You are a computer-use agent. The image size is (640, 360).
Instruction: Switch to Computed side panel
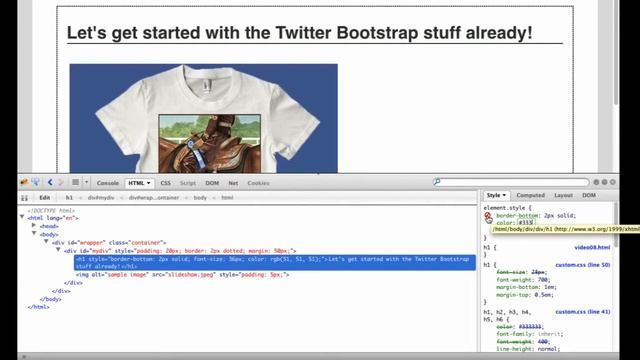pyautogui.click(x=530, y=196)
